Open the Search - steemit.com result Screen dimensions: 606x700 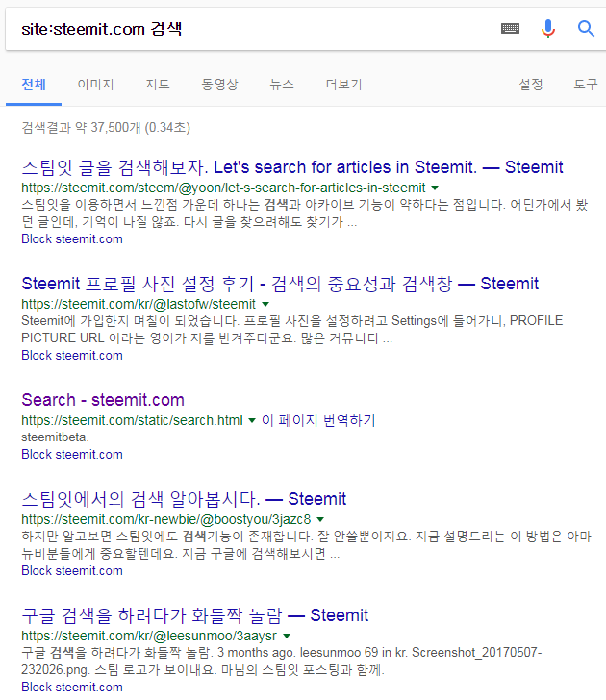[103, 400]
